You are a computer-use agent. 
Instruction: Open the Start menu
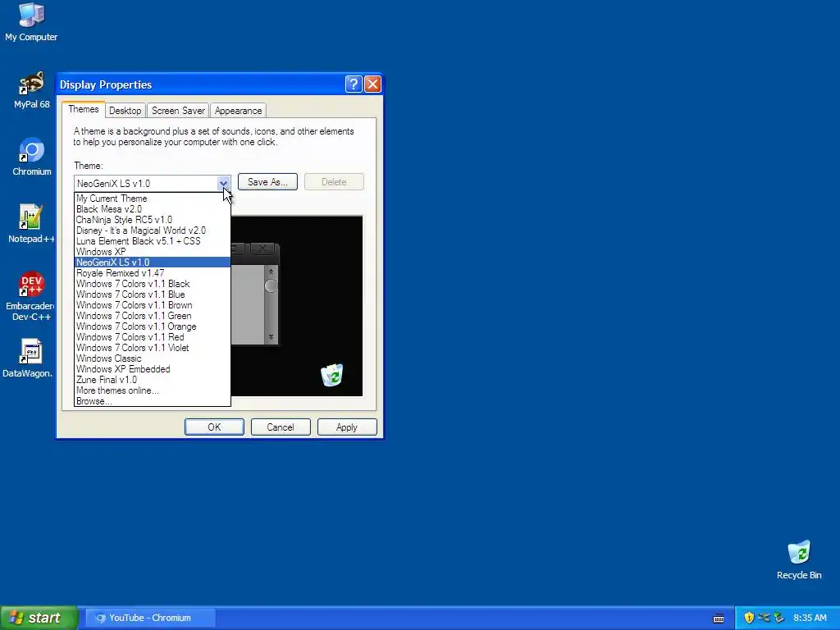pyautogui.click(x=39, y=618)
